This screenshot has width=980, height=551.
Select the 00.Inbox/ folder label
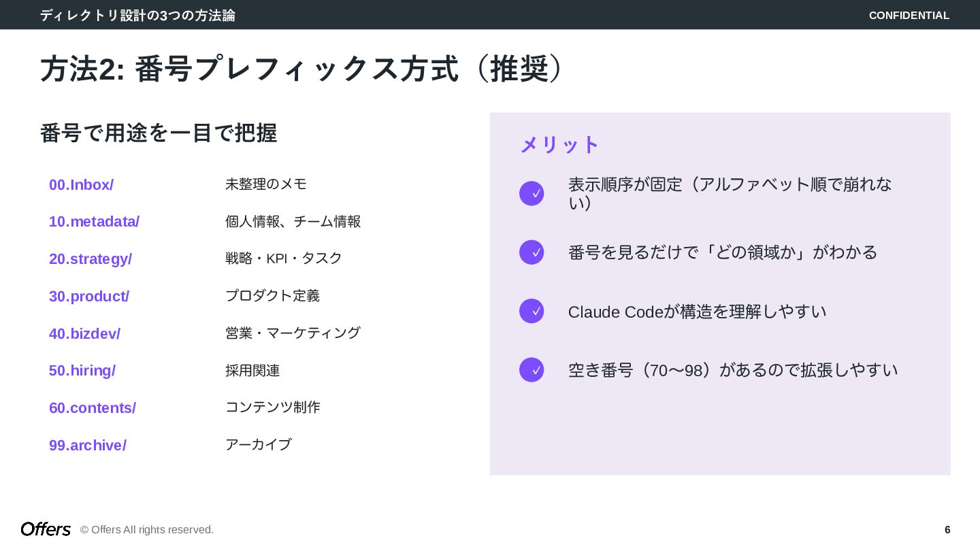81,185
